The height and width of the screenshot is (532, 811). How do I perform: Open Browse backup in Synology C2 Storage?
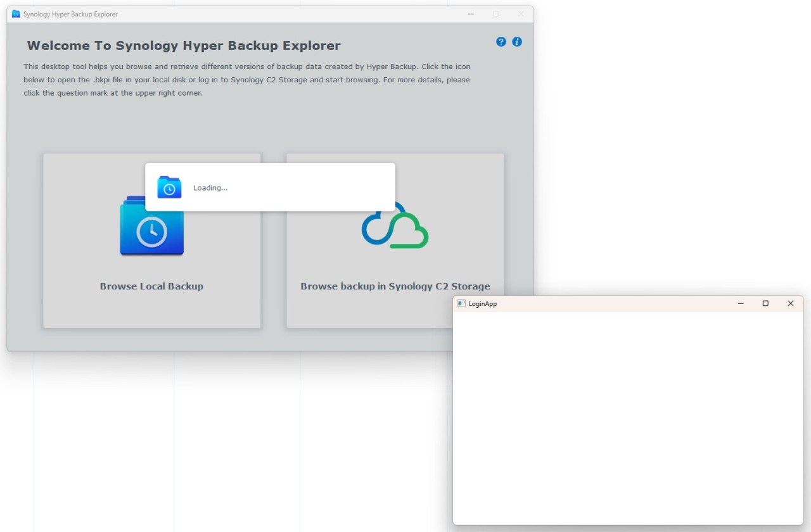[x=395, y=286]
